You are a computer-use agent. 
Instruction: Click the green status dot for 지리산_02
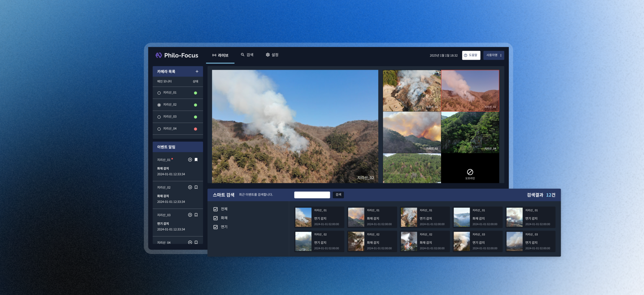point(196,105)
